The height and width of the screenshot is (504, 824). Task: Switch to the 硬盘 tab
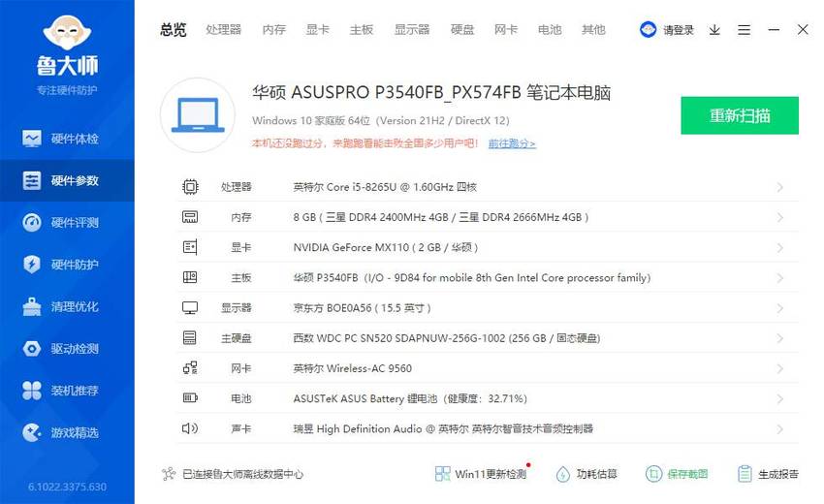coord(462,29)
